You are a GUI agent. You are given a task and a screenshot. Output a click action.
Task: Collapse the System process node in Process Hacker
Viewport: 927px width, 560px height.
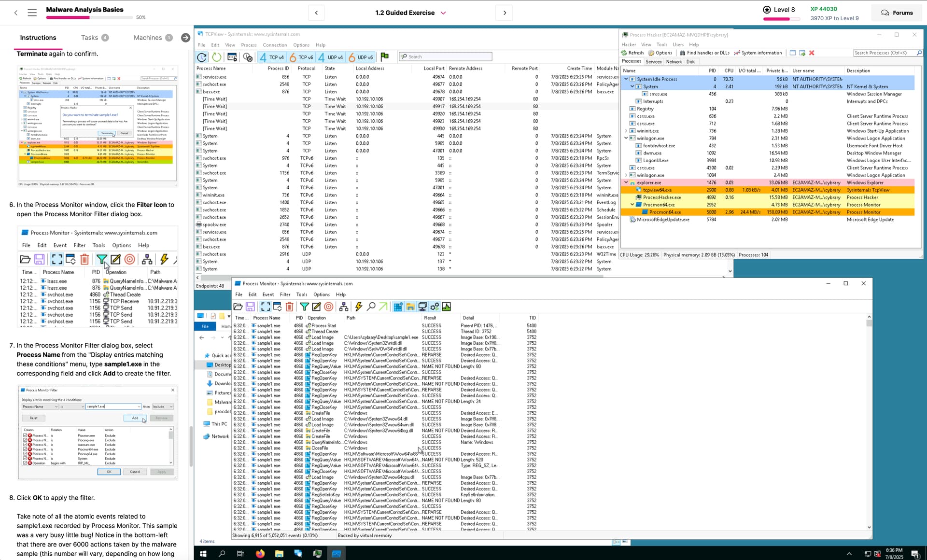pos(632,86)
